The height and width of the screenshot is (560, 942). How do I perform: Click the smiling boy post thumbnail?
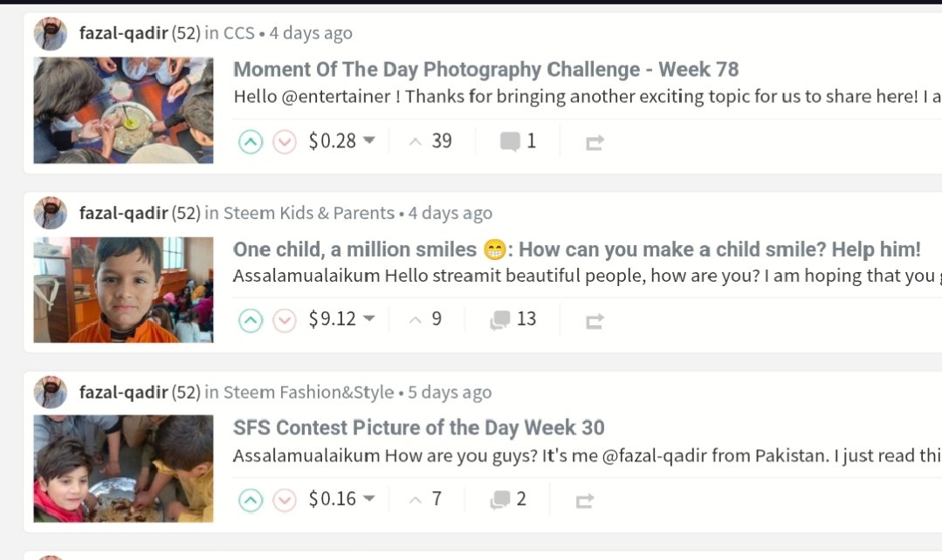[123, 290]
